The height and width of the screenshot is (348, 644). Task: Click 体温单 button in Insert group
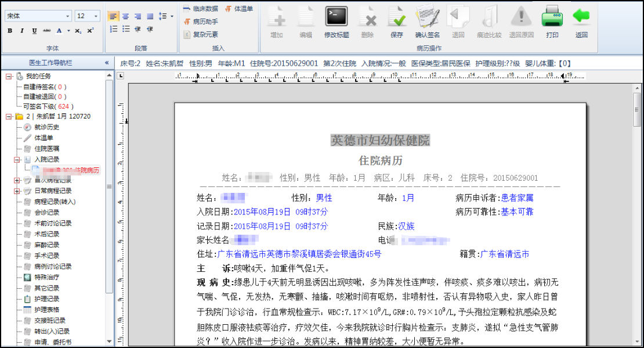tap(239, 9)
